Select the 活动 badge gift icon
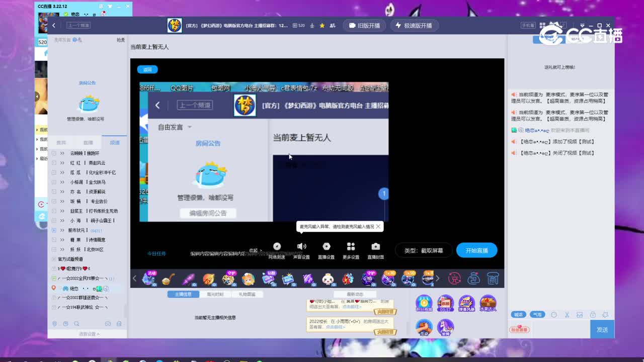The width and height of the screenshot is (644, 362). [x=149, y=278]
